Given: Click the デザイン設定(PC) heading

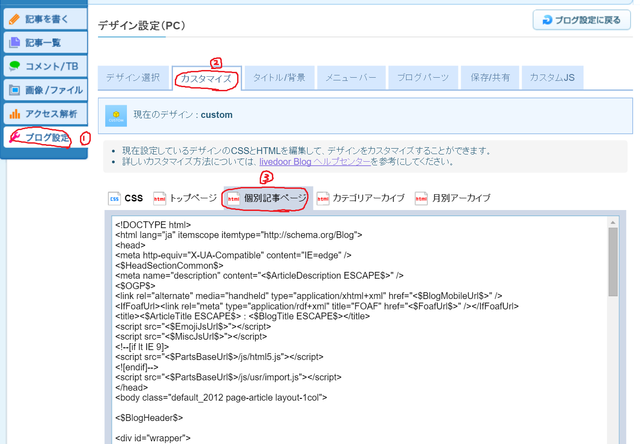Looking at the screenshot, I should [142, 26].
